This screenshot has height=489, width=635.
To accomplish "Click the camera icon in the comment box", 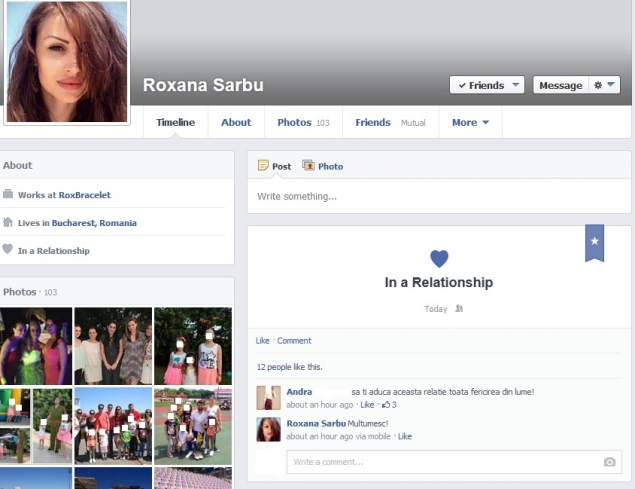I will coord(609,462).
